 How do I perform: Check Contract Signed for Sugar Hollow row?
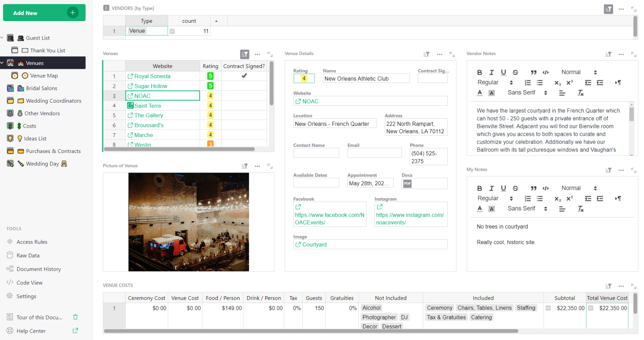coord(244,86)
